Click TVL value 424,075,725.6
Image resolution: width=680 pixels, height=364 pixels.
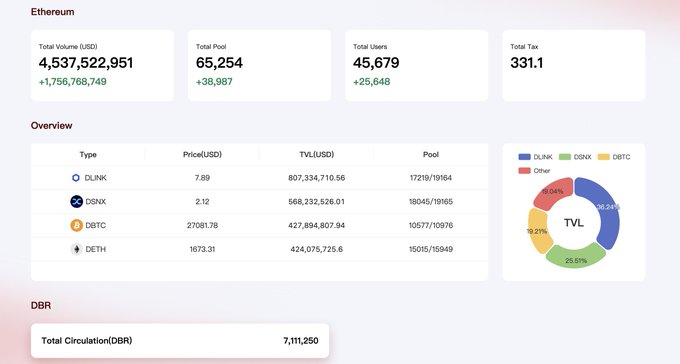click(317, 249)
